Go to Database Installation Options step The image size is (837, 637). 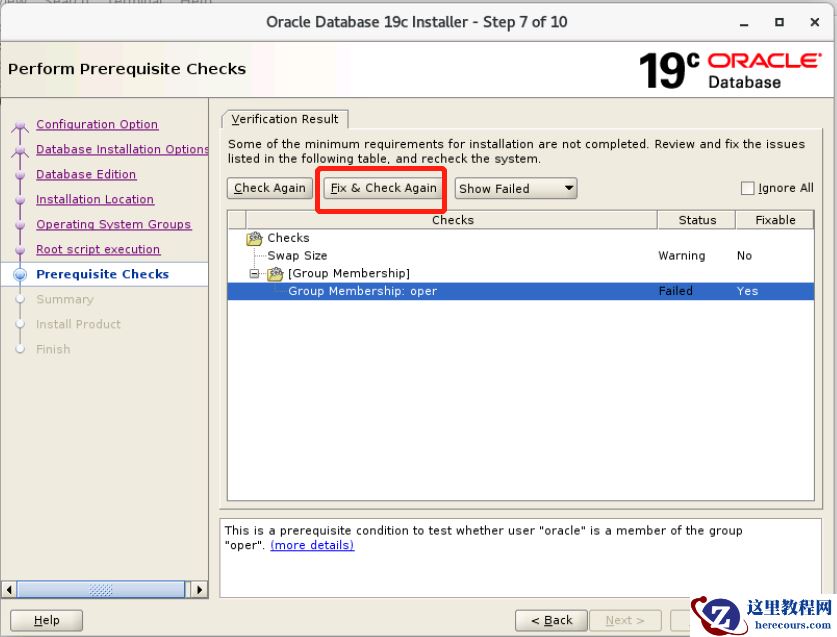pos(122,150)
